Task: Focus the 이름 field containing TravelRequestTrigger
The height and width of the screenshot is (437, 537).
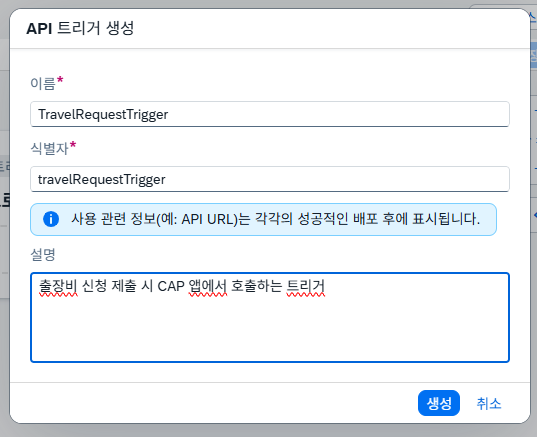Action: coord(270,114)
